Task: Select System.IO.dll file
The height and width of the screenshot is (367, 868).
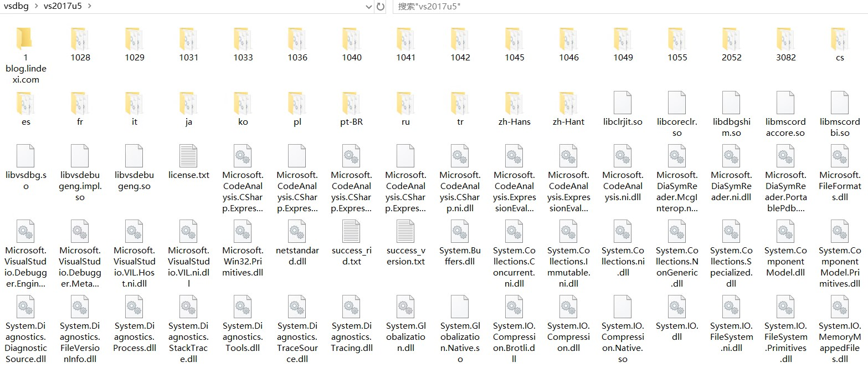Action: click(x=677, y=318)
